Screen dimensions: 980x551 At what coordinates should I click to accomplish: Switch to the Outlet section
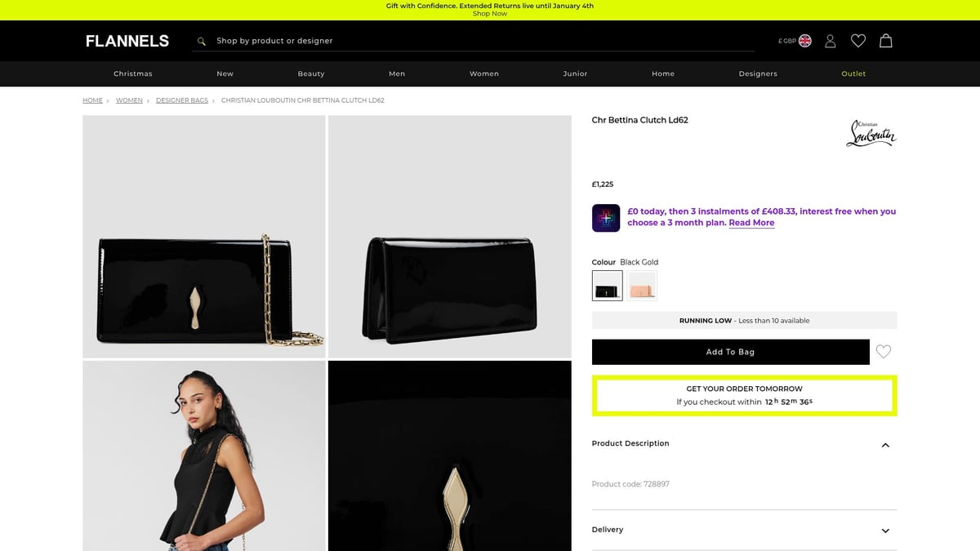click(x=853, y=73)
